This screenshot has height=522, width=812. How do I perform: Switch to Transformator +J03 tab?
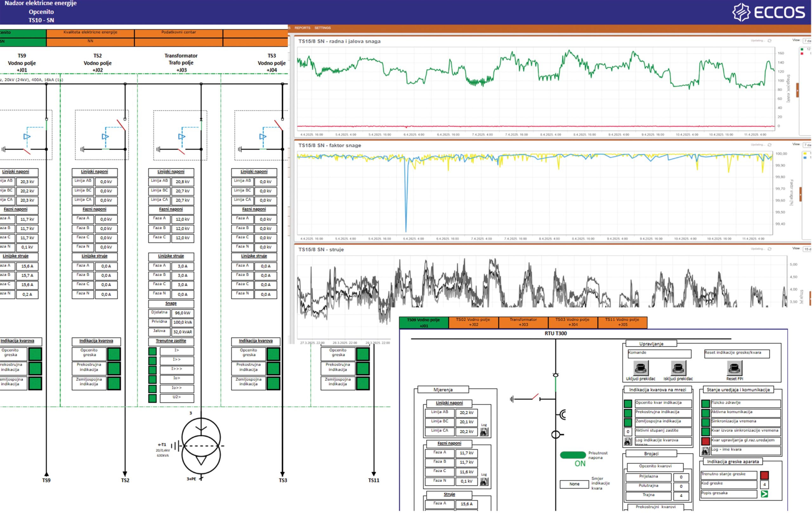click(x=523, y=322)
